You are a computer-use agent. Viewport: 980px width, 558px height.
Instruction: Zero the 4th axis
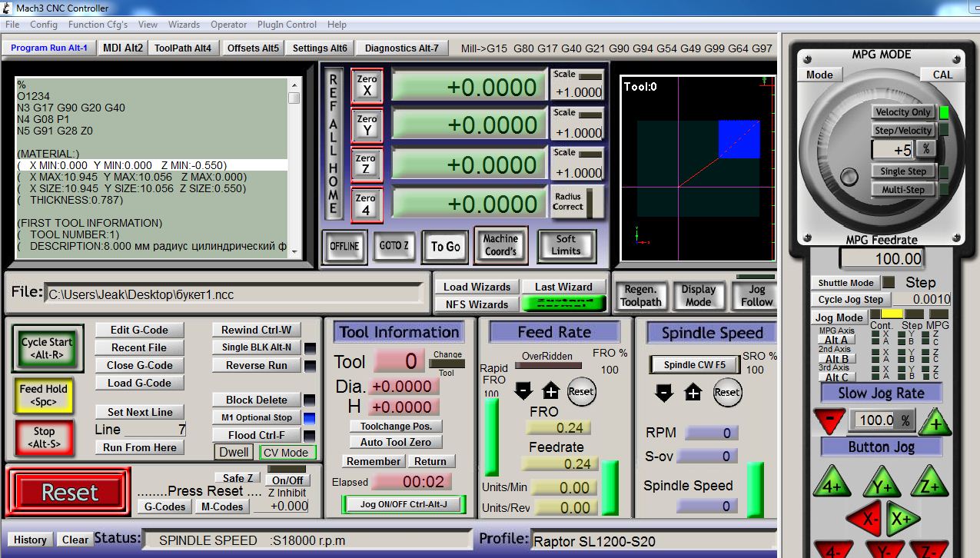pyautogui.click(x=367, y=204)
